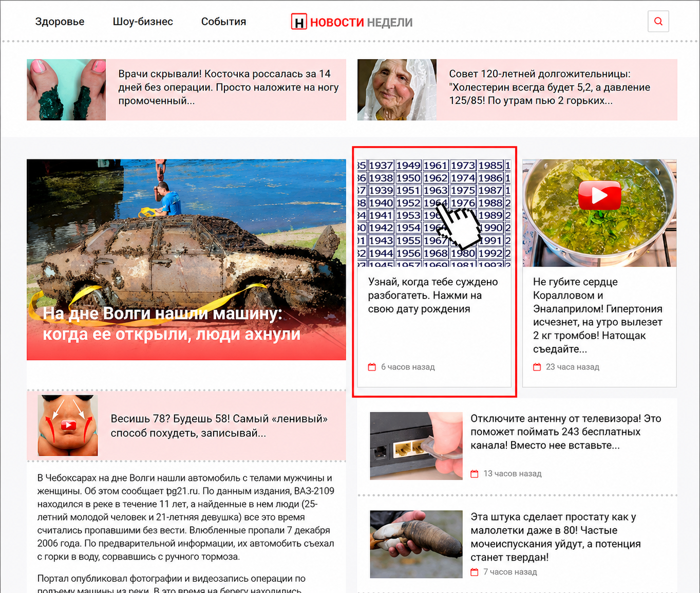Open 'Узнай, когда тебе суждено разбогатеть' article
The width and height of the screenshot is (700, 593).
point(433,295)
